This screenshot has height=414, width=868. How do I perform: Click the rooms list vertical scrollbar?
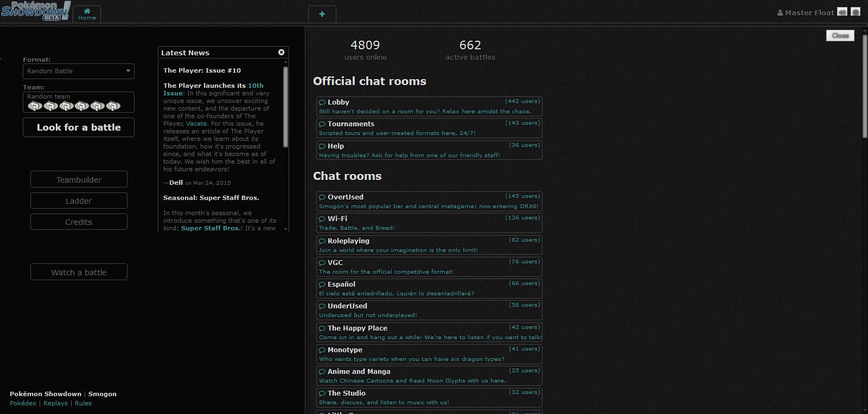pos(865,87)
